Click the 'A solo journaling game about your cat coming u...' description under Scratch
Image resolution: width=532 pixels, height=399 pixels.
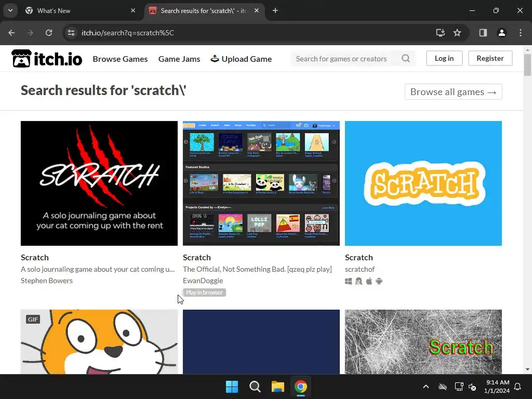(98, 269)
